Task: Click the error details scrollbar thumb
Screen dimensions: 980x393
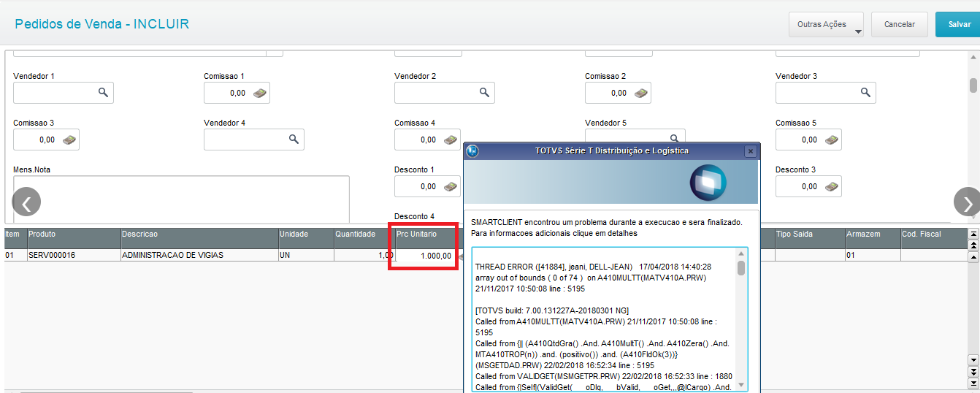Action: pos(741,268)
